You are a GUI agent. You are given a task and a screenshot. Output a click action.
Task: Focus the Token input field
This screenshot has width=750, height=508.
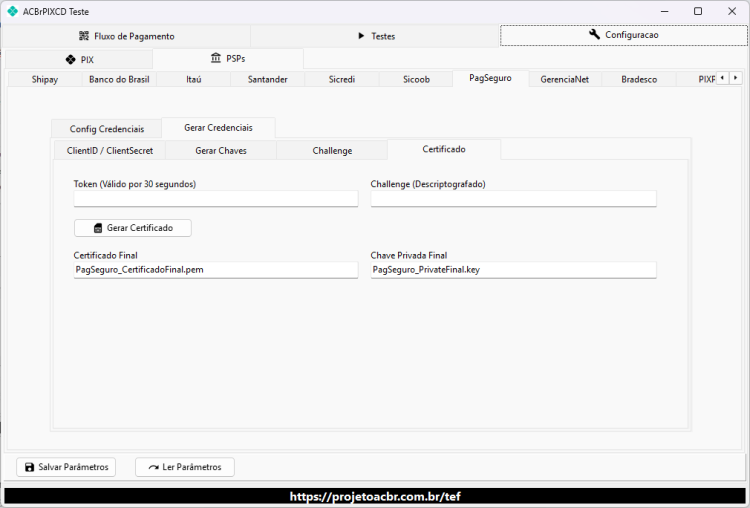click(216, 199)
